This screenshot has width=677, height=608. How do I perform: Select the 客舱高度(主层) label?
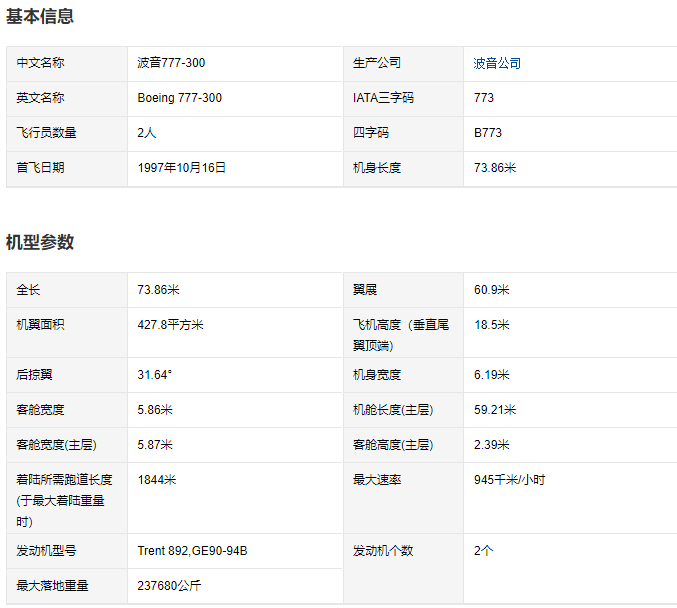[x=393, y=445]
